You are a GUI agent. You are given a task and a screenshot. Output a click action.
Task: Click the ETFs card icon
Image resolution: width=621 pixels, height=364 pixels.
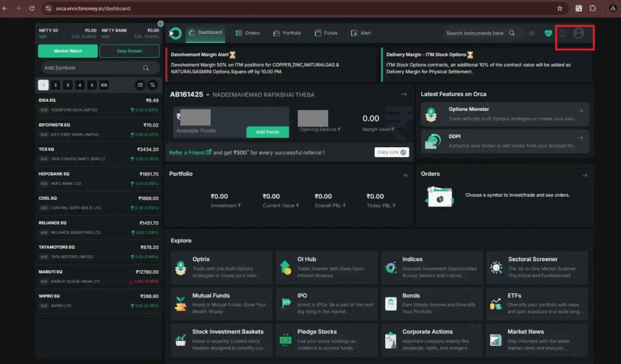pos(496,304)
